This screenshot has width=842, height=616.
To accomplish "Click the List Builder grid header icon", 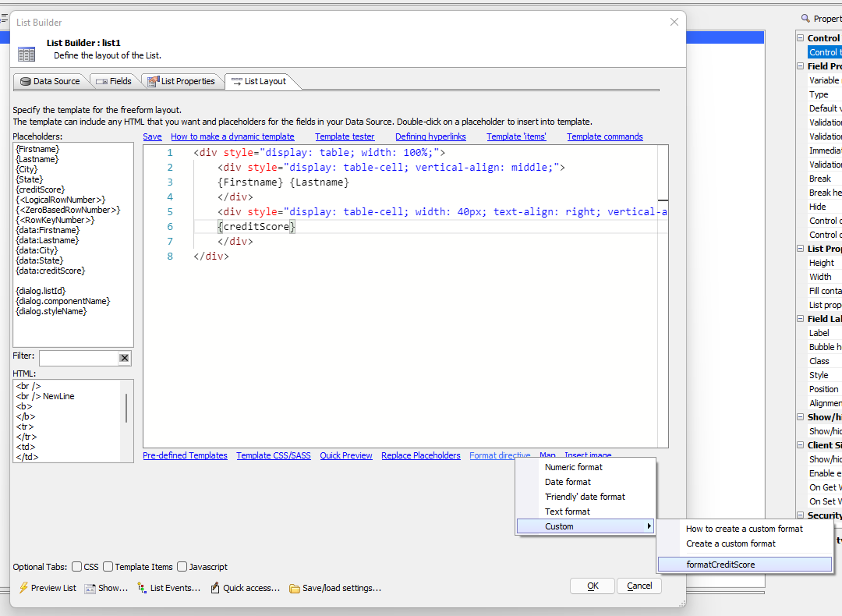I will 27,55.
